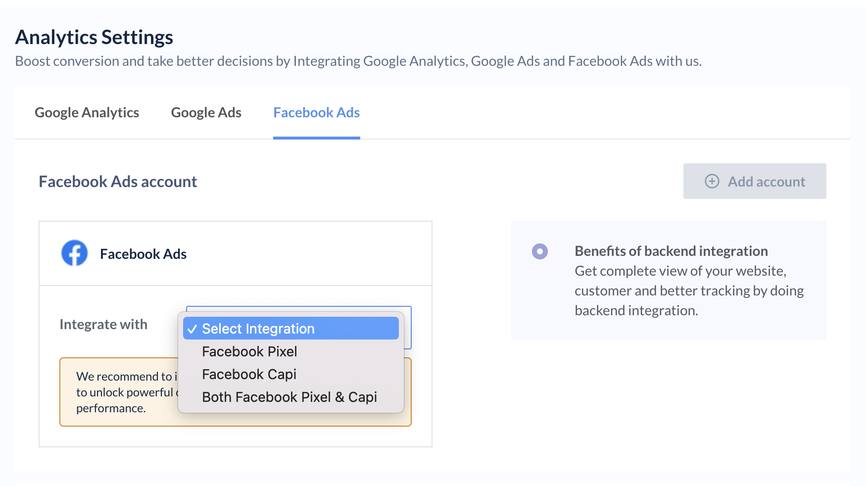Click the plus icon in Add account
Image resolution: width=868 pixels, height=486 pixels.
click(x=712, y=181)
